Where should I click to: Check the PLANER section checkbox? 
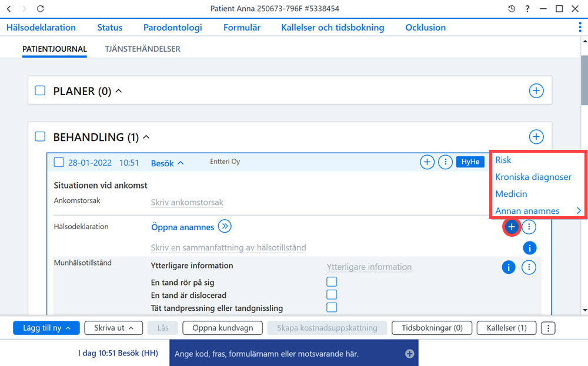pos(40,90)
